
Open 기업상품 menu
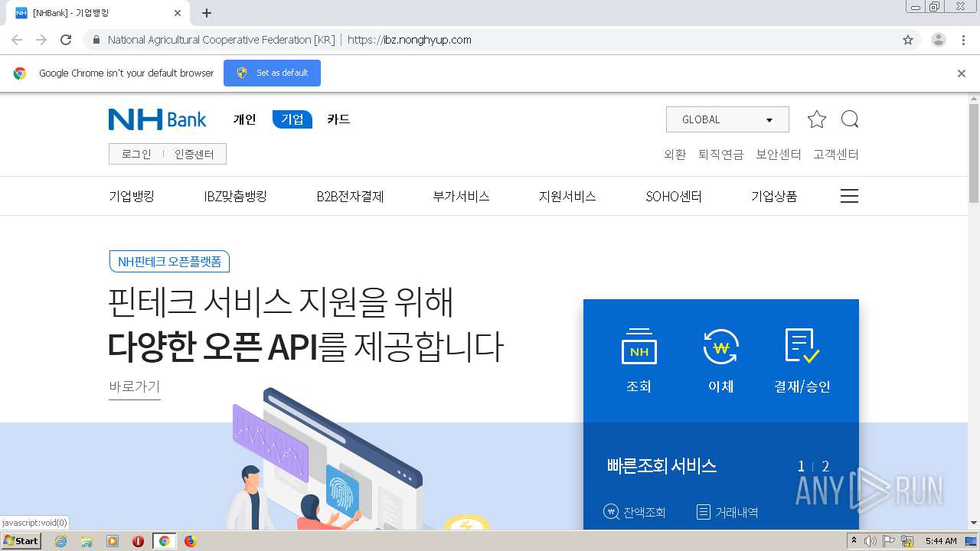[774, 196]
